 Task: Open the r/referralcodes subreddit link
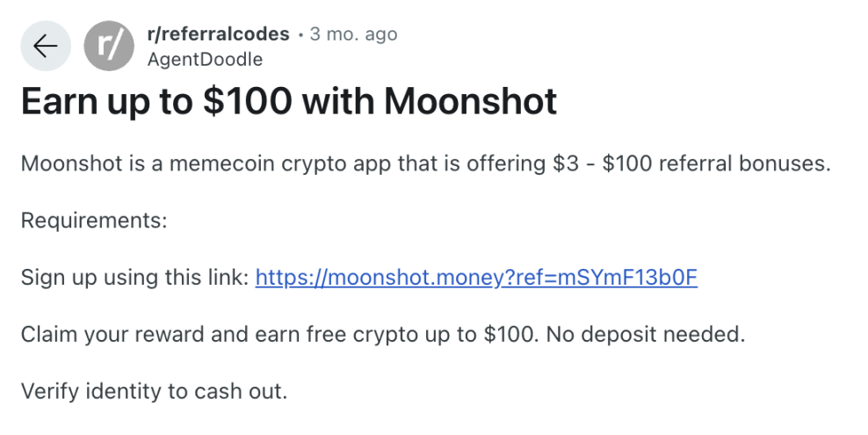pos(218,34)
